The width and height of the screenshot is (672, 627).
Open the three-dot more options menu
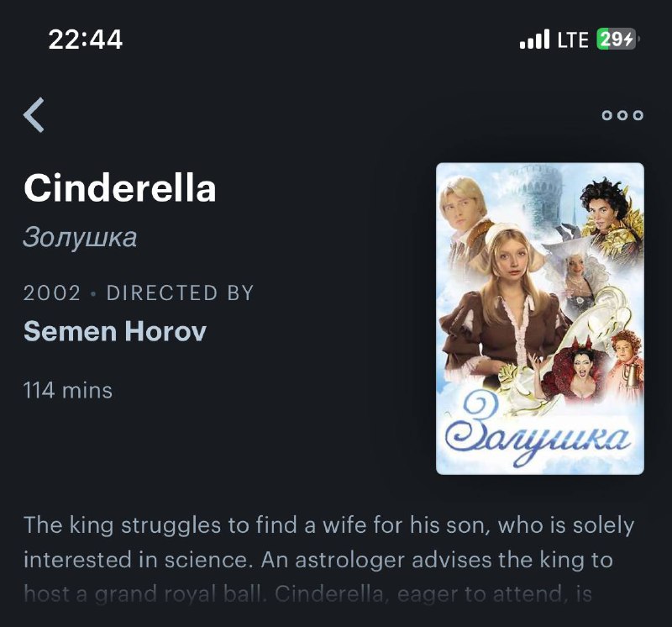coord(622,115)
